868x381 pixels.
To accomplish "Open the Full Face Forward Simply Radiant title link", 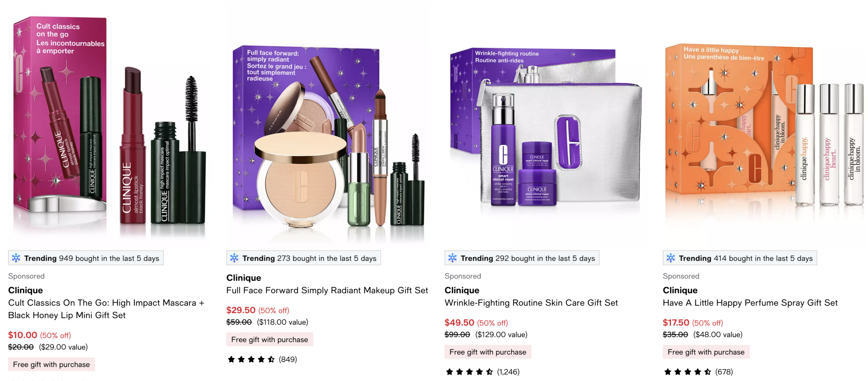I will point(327,290).
